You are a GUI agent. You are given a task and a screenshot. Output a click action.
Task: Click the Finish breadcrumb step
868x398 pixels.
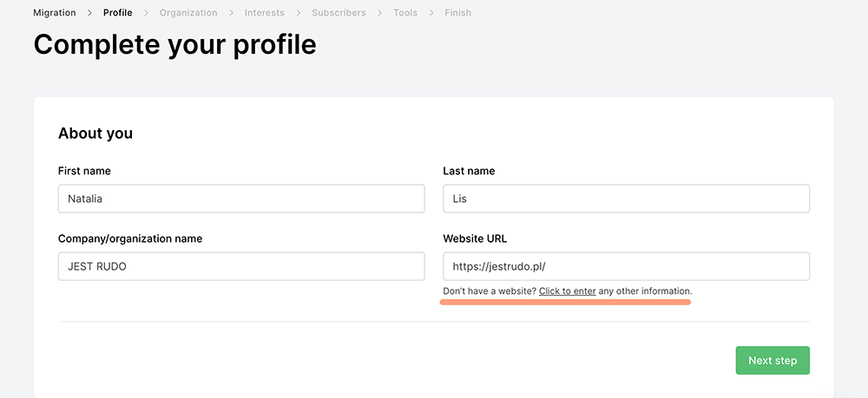point(457,13)
